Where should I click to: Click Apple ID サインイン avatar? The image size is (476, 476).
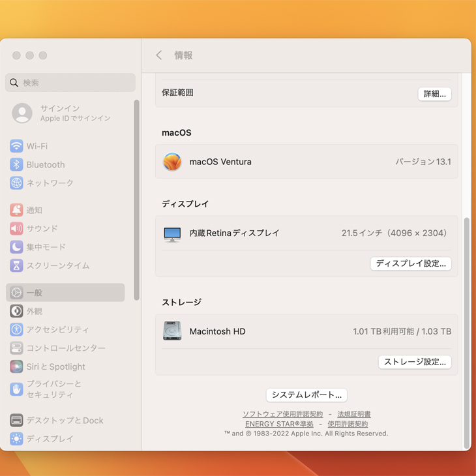(22, 113)
